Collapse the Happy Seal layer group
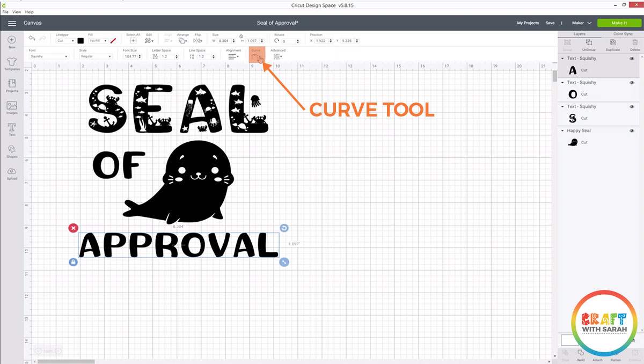Viewport: 644px width, 364px height. 562,130
